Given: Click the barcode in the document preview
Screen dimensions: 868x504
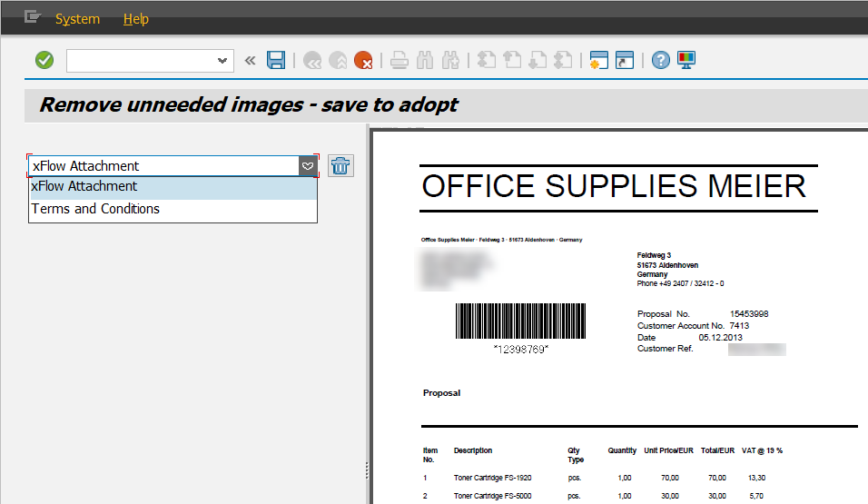Looking at the screenshot, I should tap(520, 321).
